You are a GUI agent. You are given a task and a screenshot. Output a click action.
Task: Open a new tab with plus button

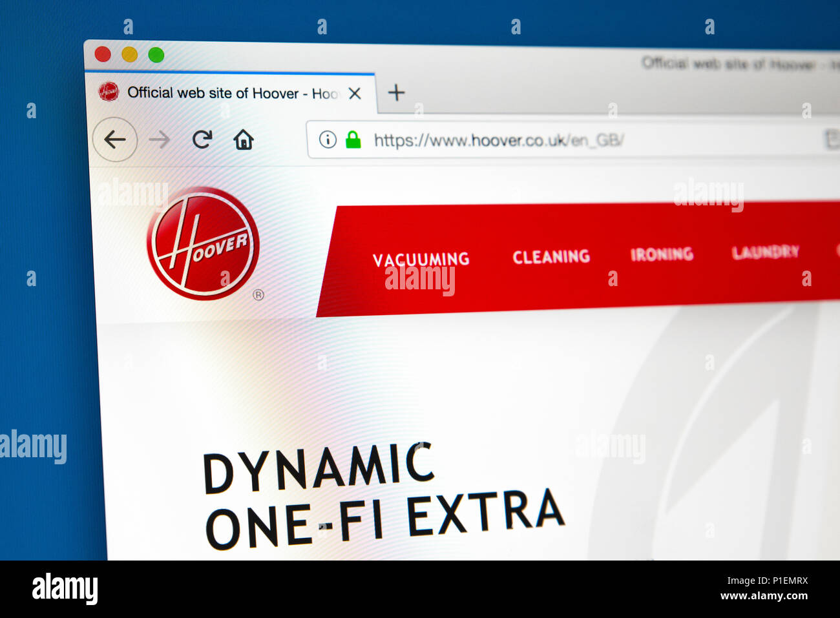tap(396, 93)
